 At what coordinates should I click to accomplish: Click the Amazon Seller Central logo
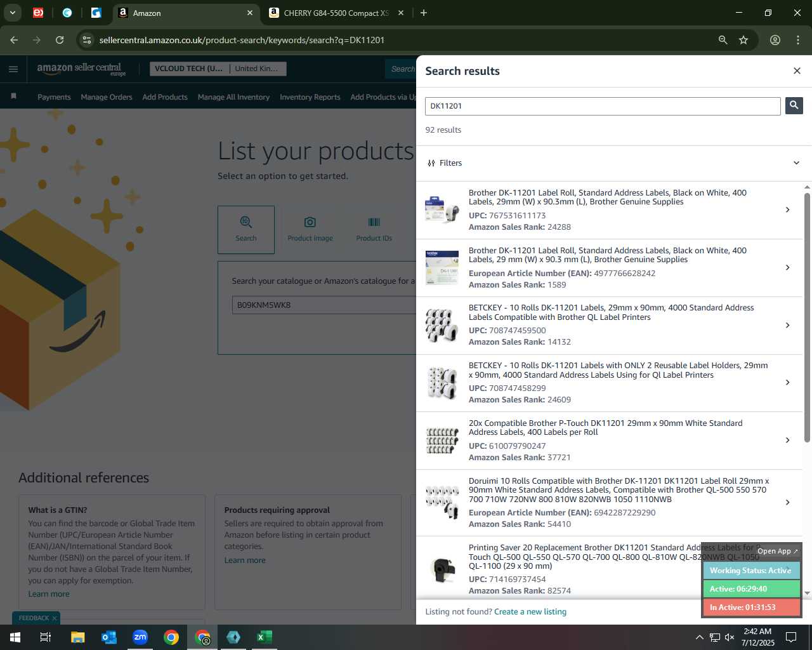81,69
